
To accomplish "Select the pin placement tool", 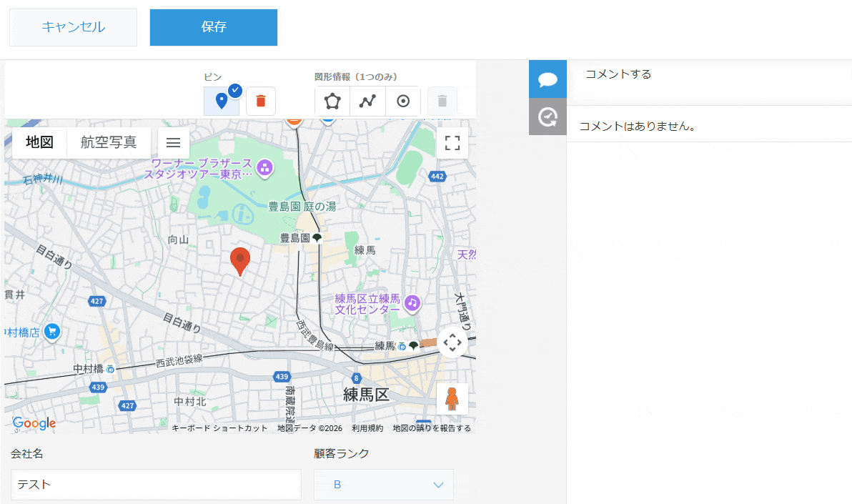I will tap(222, 101).
